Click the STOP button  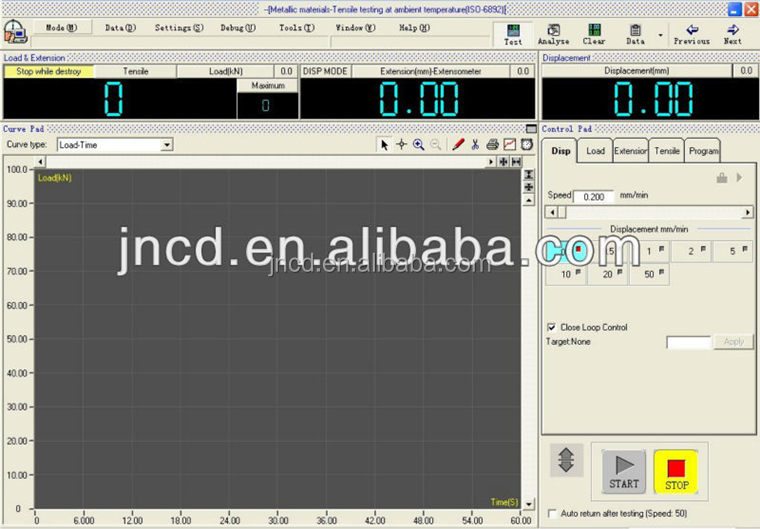pos(676,472)
